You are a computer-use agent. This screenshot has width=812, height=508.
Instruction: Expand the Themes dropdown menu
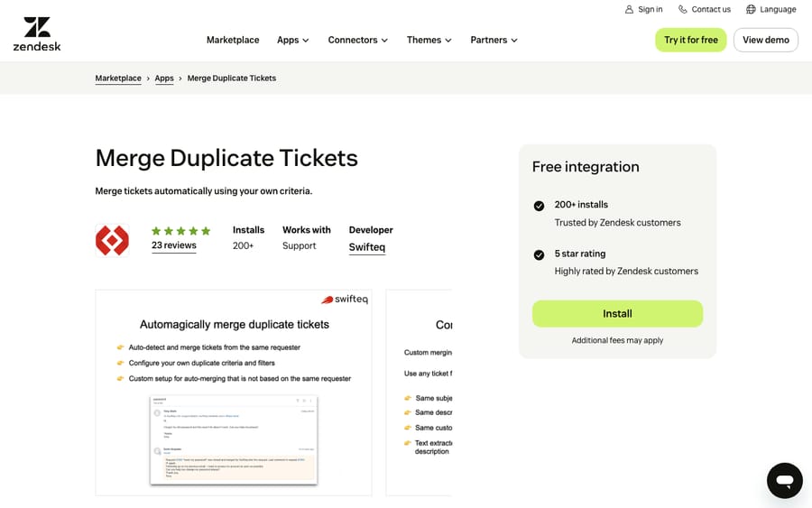click(x=429, y=40)
